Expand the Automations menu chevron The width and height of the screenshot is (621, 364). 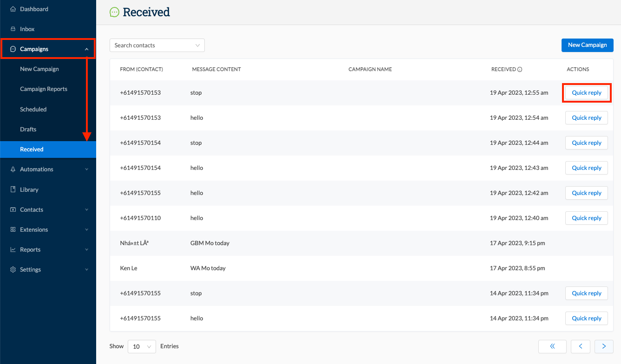click(87, 169)
